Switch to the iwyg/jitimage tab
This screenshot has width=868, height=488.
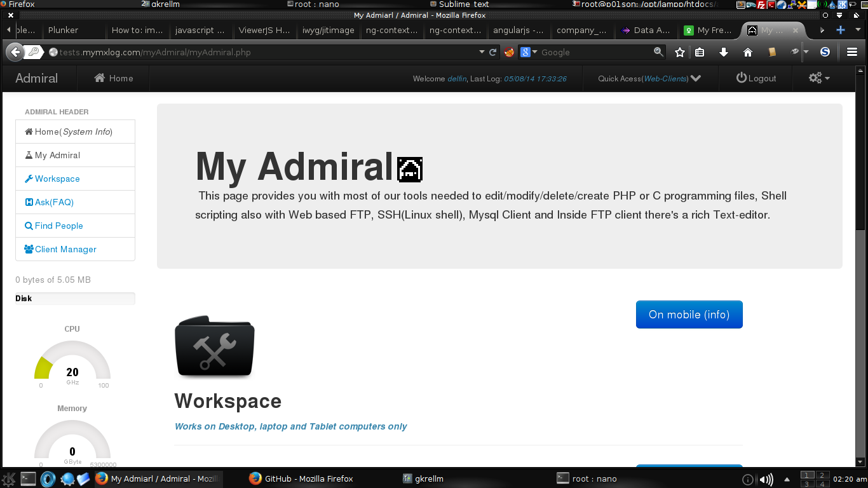tap(328, 30)
